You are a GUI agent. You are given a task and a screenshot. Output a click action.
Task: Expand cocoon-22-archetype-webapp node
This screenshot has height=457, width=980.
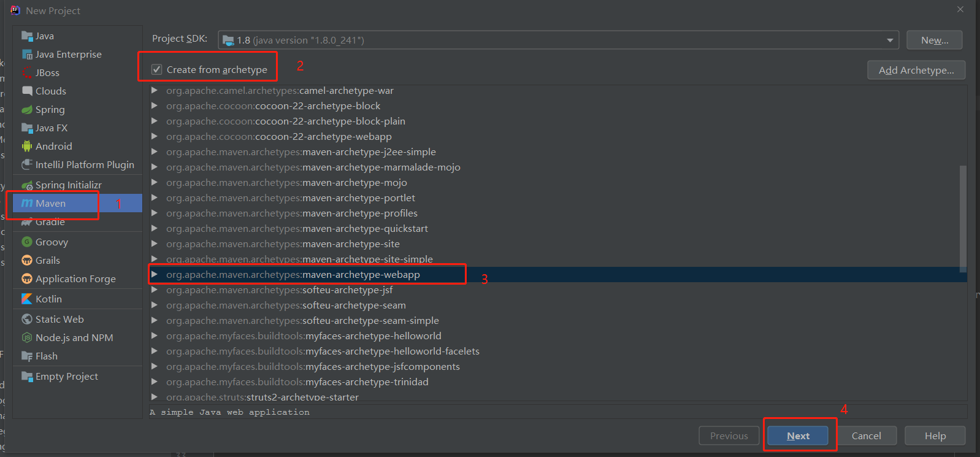click(x=155, y=137)
